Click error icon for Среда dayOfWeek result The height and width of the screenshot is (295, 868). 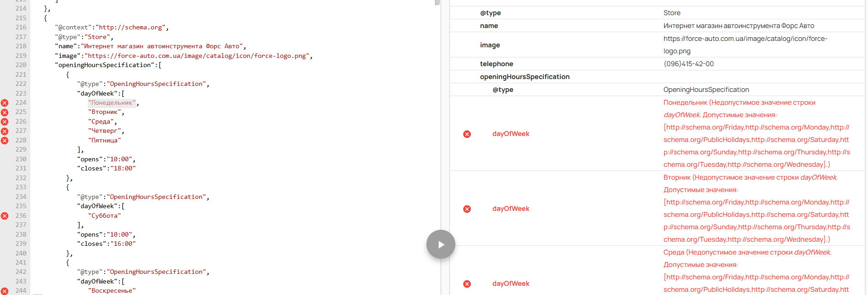pos(467,284)
